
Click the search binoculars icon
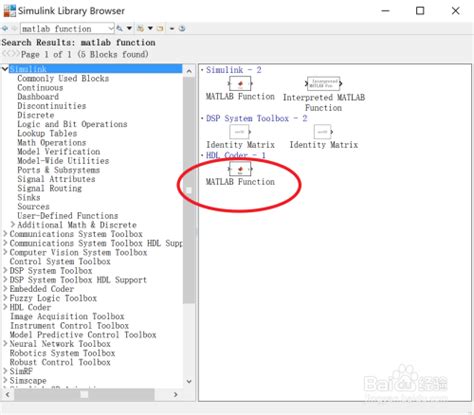pos(119,28)
